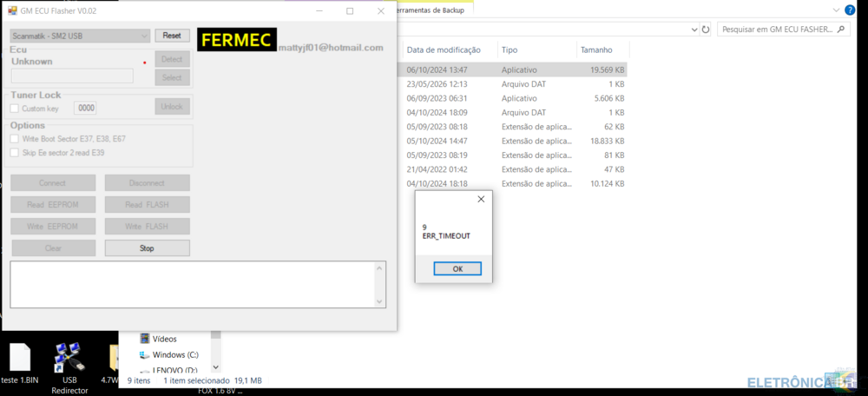Click the '1 item selecionado 19,1 MB' status text
The height and width of the screenshot is (396, 868).
click(213, 380)
